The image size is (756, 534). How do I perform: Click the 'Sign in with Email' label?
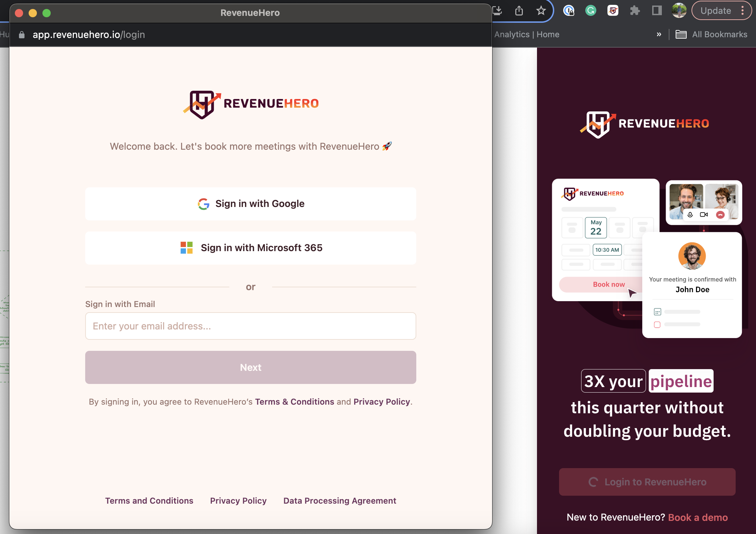coord(120,304)
